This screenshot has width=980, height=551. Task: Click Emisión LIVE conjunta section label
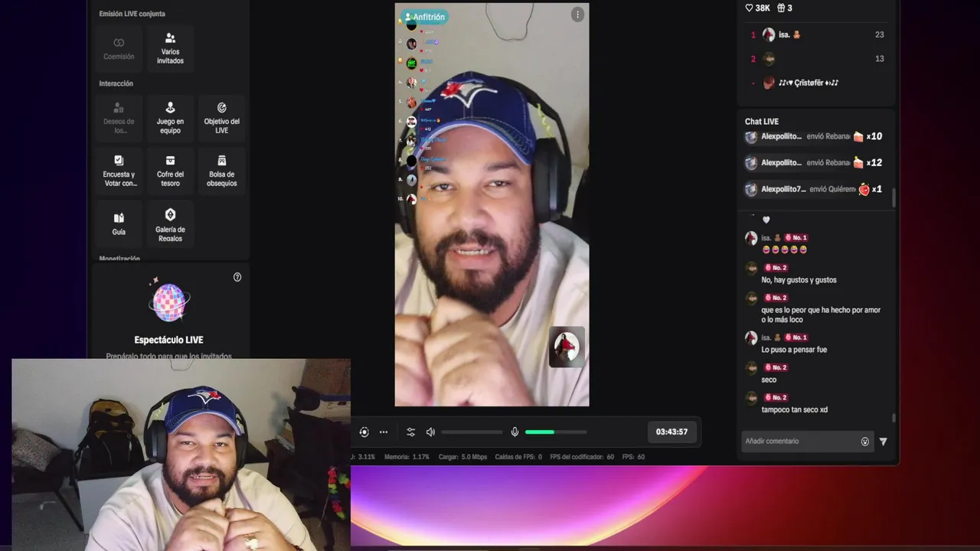tap(132, 14)
